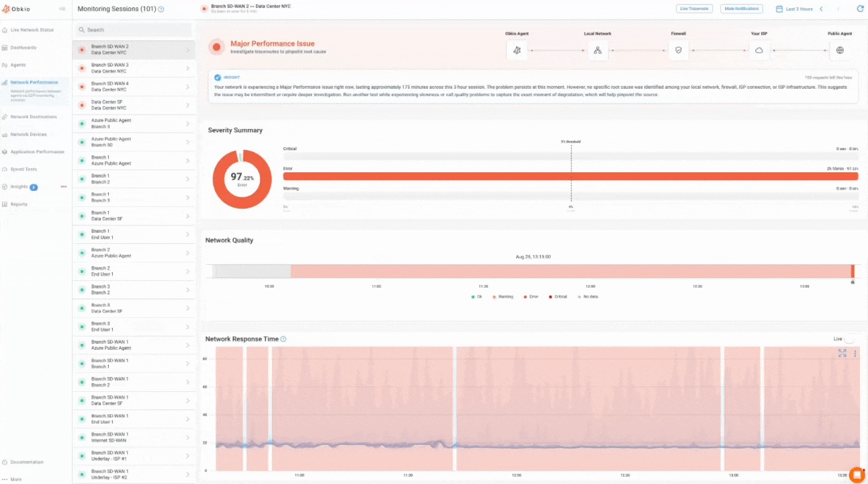Expand Branch 1 – Azure Public Agent session

point(187,161)
